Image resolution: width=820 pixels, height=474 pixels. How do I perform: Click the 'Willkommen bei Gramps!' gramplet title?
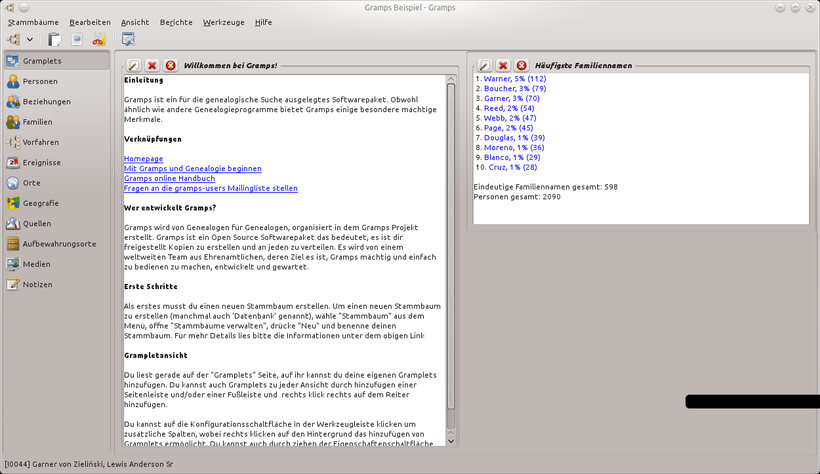230,65
